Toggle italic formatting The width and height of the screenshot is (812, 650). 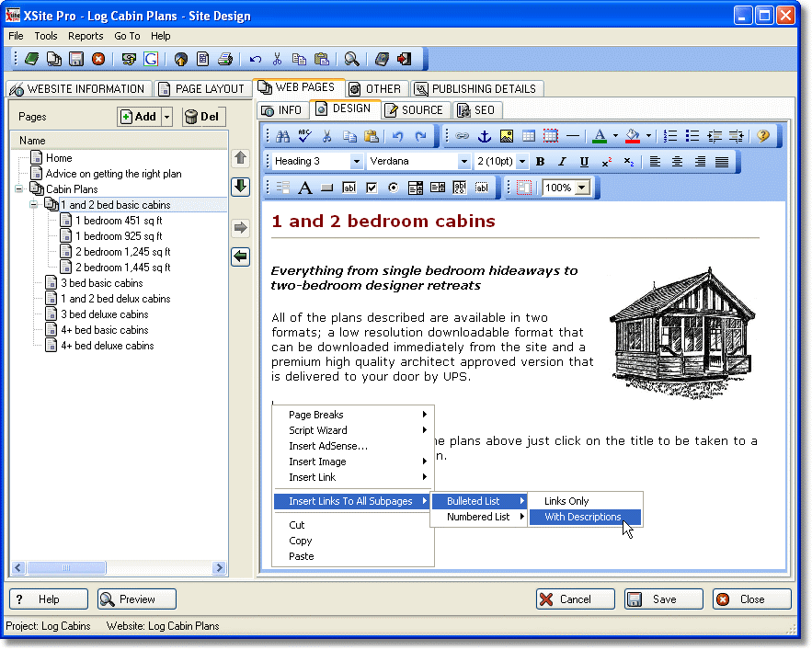[563, 162]
